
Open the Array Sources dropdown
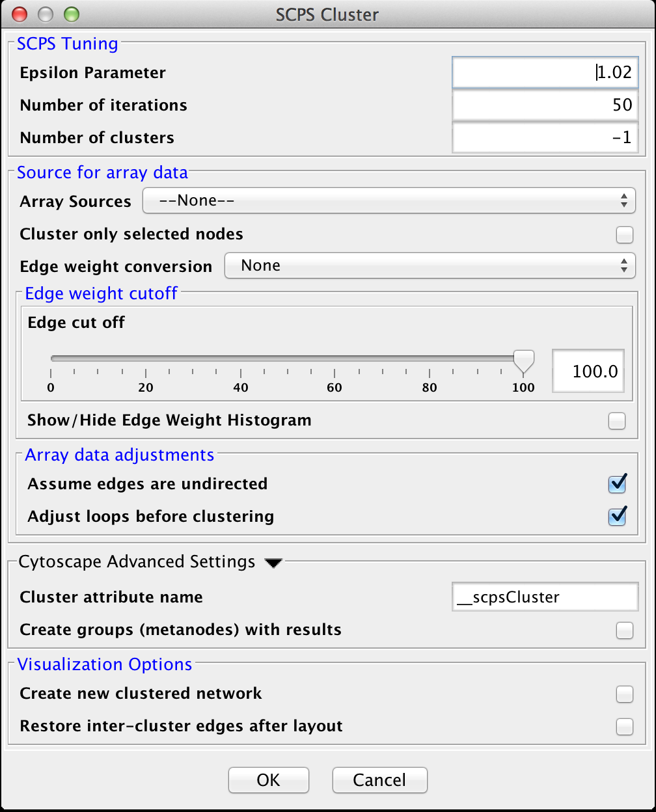coord(389,201)
